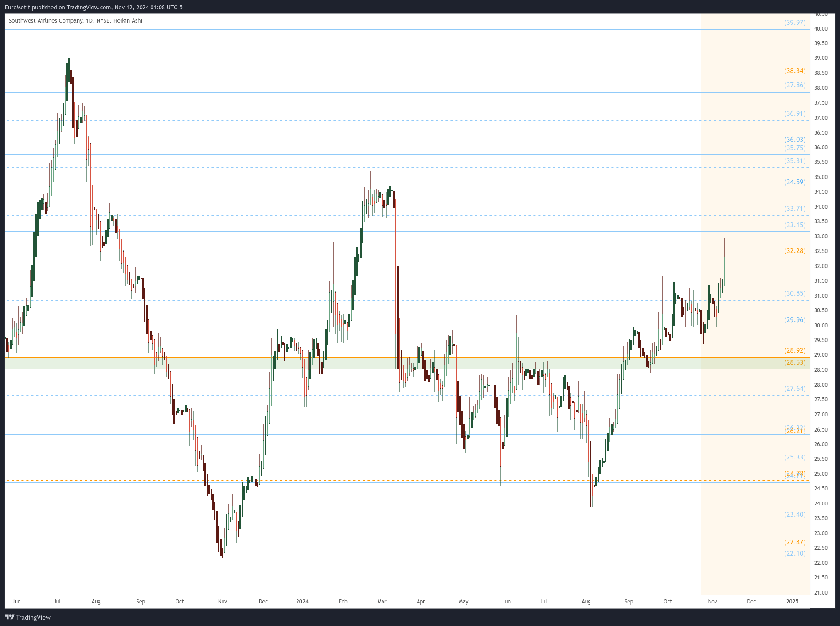Click the 31.50 price axis tick
The height and width of the screenshot is (626, 840).
[820, 281]
